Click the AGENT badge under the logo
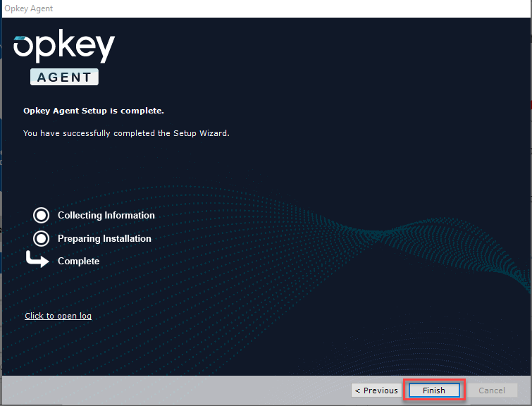The width and height of the screenshot is (532, 406). pos(64,77)
